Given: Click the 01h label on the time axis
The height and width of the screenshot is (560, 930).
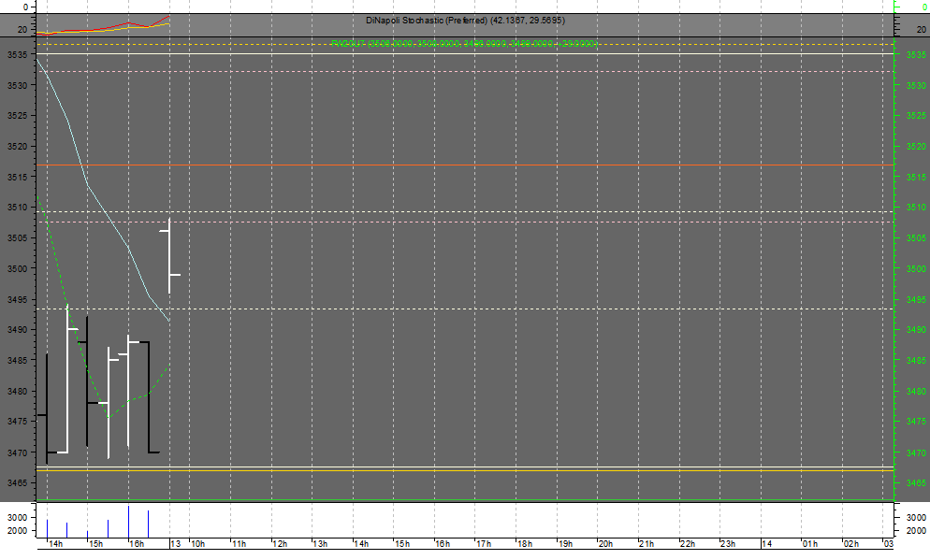Looking at the screenshot, I should (x=810, y=544).
